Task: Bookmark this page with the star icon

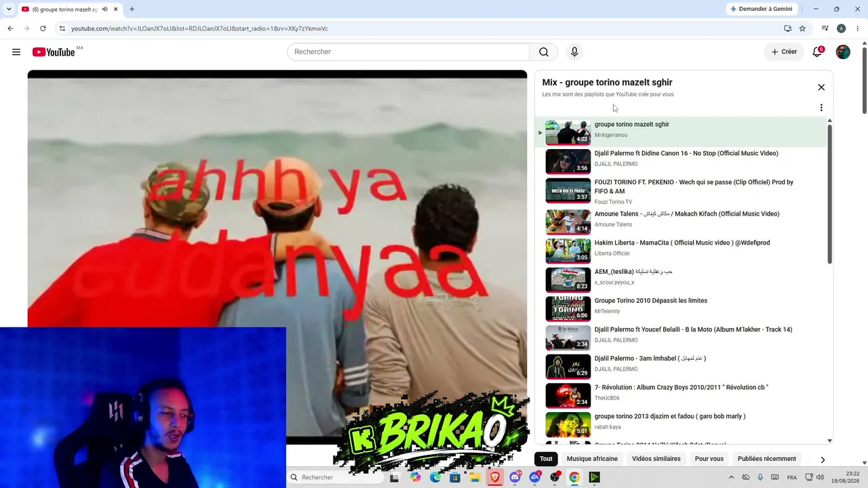Action: click(802, 28)
